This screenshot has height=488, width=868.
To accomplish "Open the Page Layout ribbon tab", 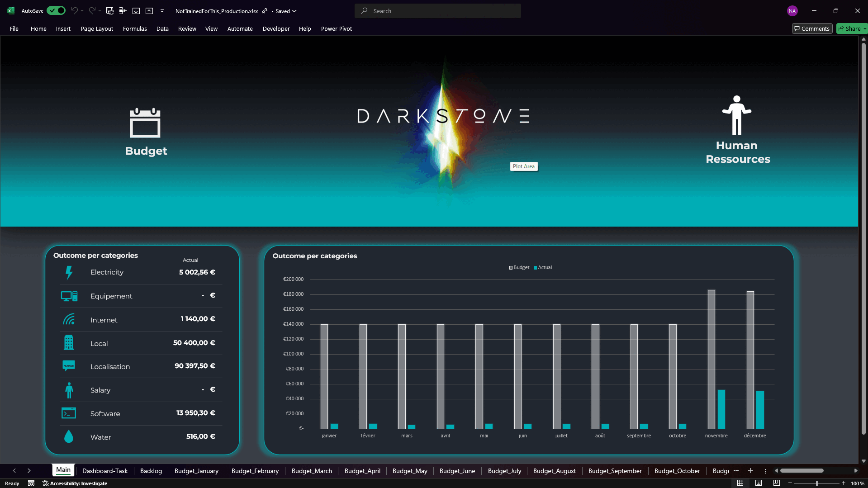I will [x=97, y=28].
